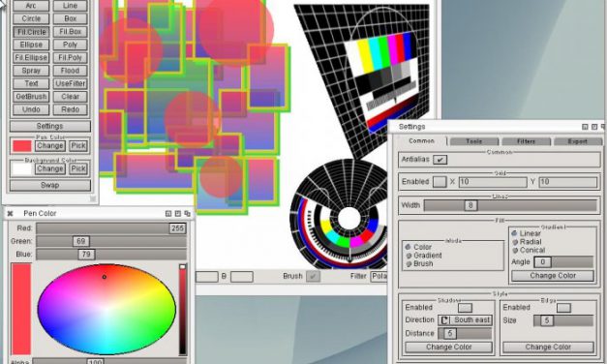Click the iconify gadget of Pen Color window
607x364 pixels.
click(168, 213)
